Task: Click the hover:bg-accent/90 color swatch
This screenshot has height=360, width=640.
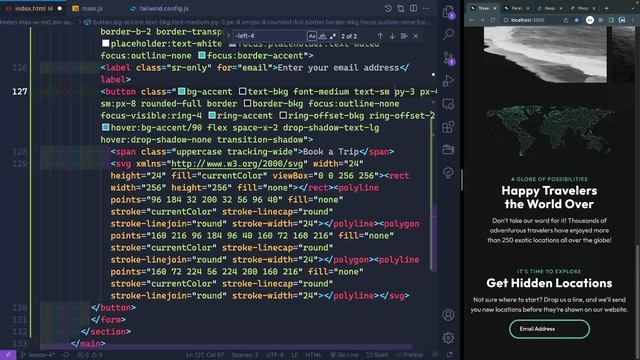Action: tap(105, 127)
